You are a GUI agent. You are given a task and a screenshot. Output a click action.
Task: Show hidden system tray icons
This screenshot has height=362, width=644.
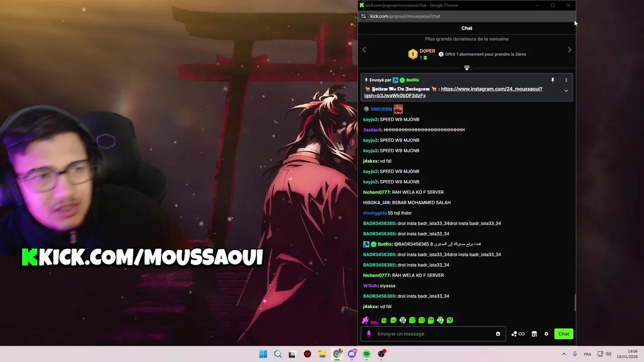pos(564,354)
